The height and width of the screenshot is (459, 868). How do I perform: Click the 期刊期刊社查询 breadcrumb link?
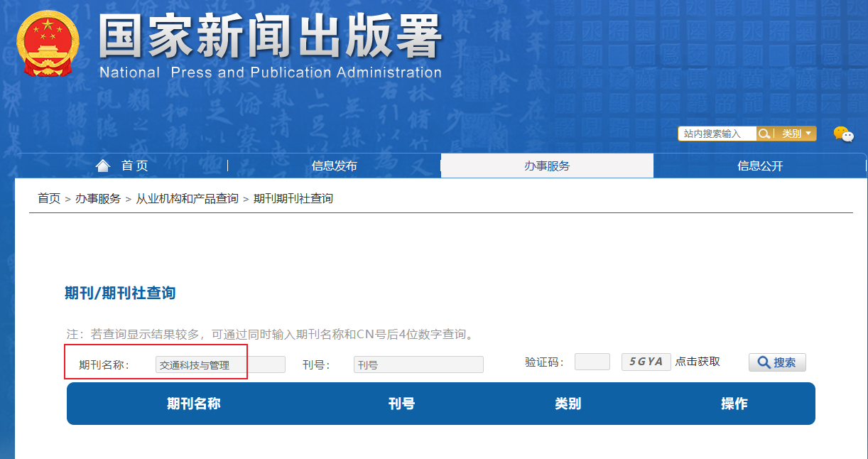coord(293,198)
